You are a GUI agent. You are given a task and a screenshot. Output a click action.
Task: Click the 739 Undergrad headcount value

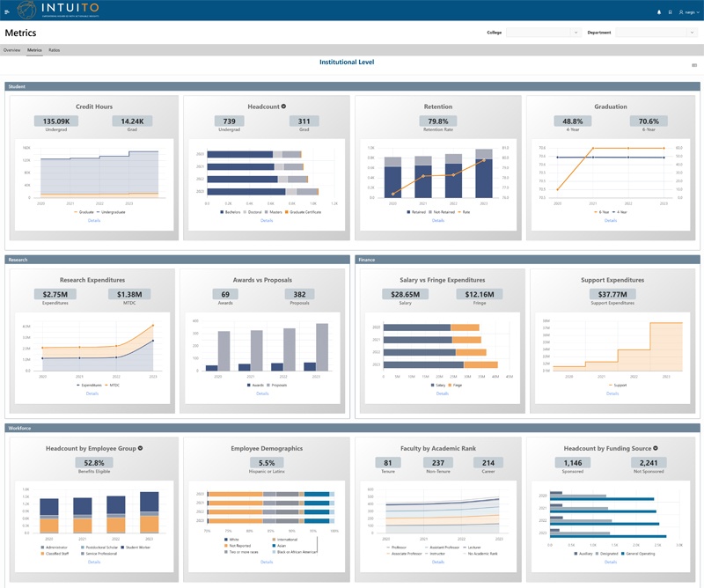(x=229, y=121)
